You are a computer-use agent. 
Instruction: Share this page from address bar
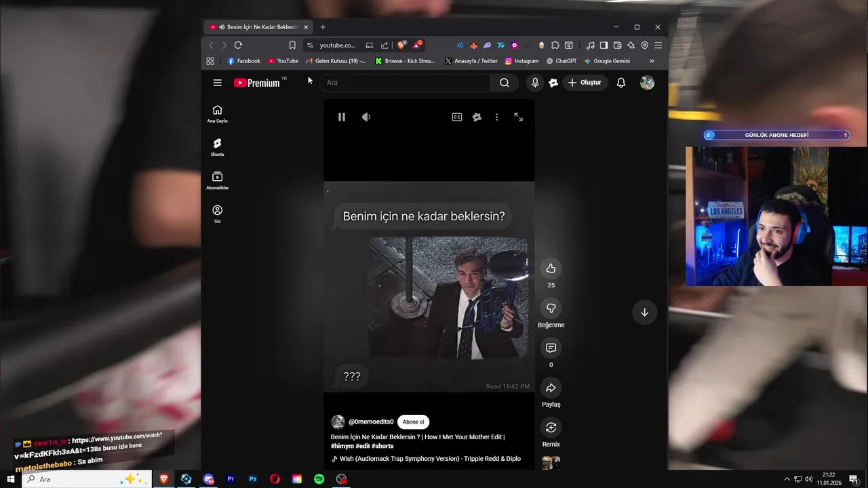point(384,45)
